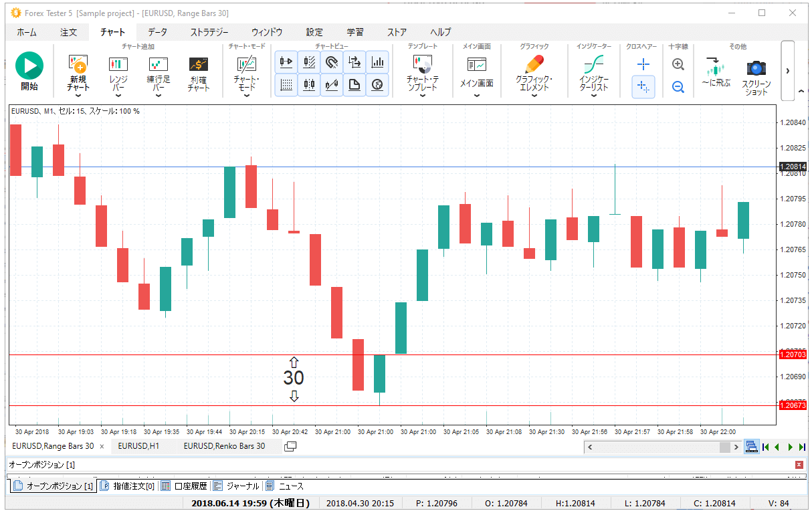Image resolution: width=812 pixels, height=511 pixels.
Task: Click the globe icon in チャートビュー
Action: (377, 85)
